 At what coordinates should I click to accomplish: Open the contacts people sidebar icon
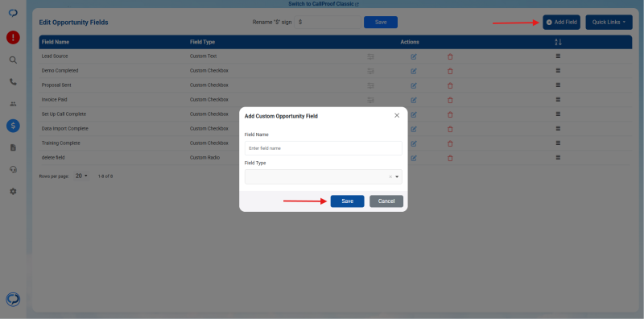[x=13, y=104]
